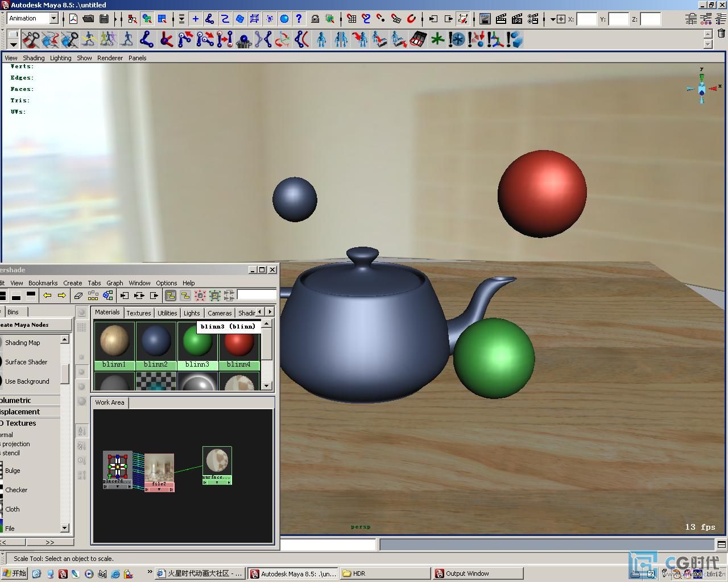Click Hypershade input and output connections icon
Screen dimensions: 728x582
point(139,296)
